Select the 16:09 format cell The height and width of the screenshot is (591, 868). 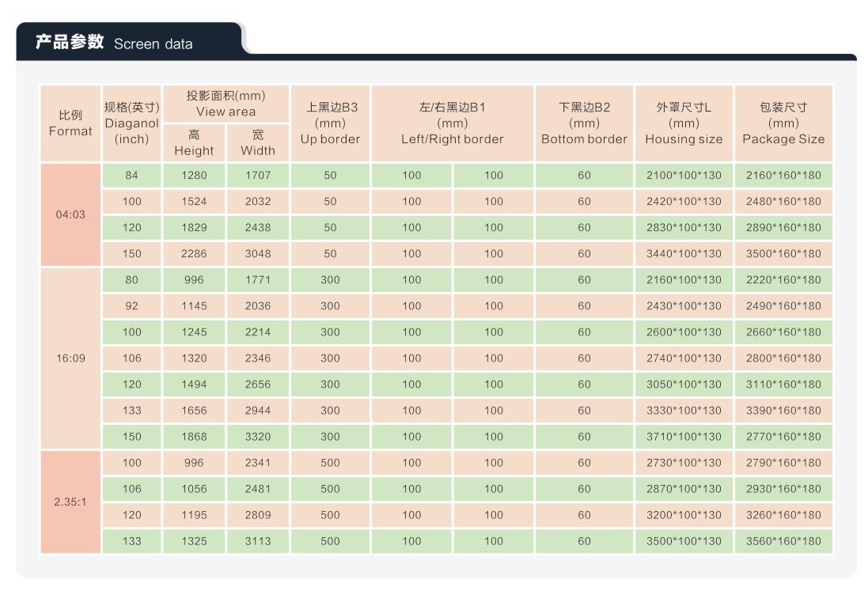70,358
